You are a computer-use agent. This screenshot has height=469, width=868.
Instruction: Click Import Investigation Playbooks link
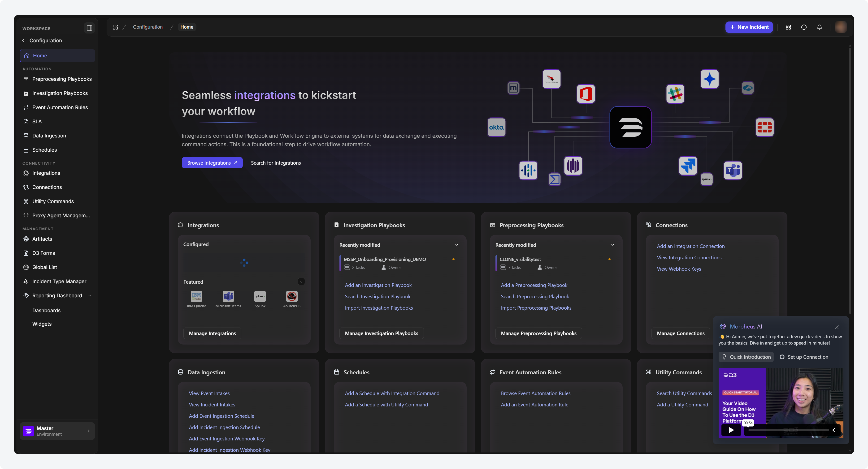click(379, 308)
